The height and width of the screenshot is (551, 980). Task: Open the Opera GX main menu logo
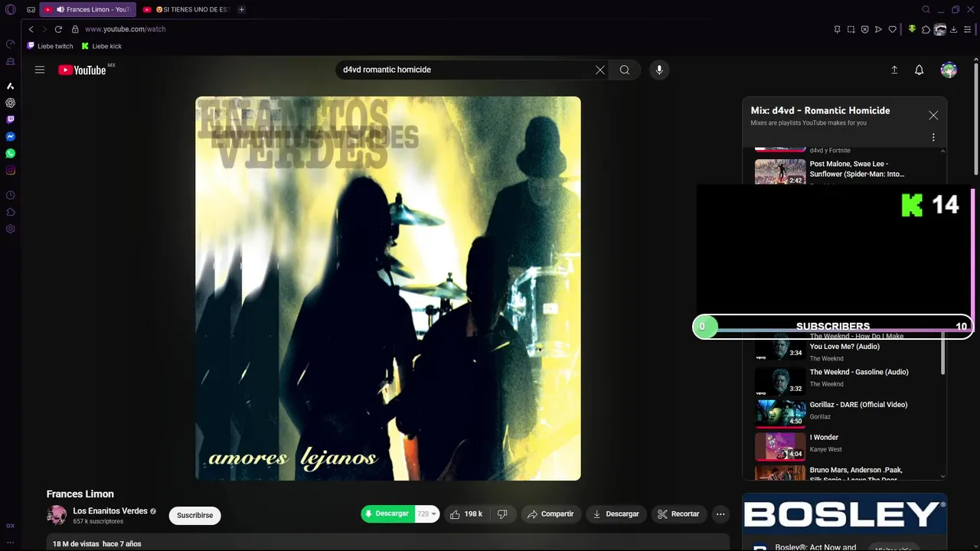click(x=11, y=9)
